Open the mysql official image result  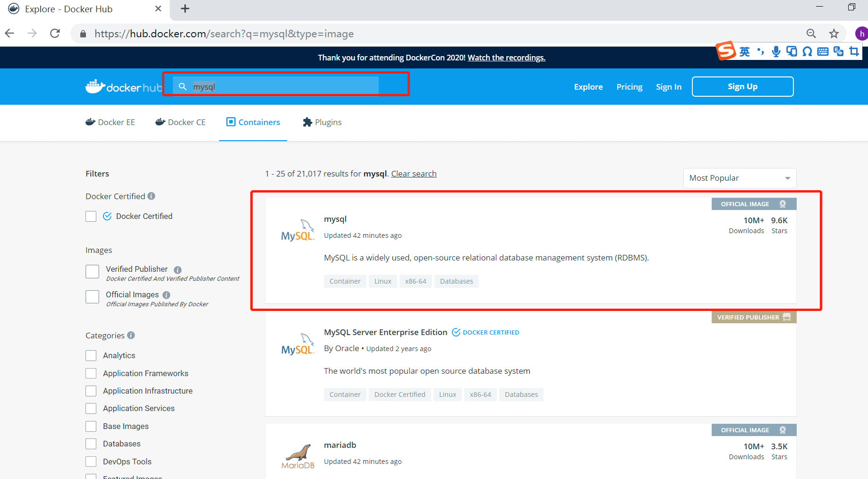pyautogui.click(x=335, y=219)
